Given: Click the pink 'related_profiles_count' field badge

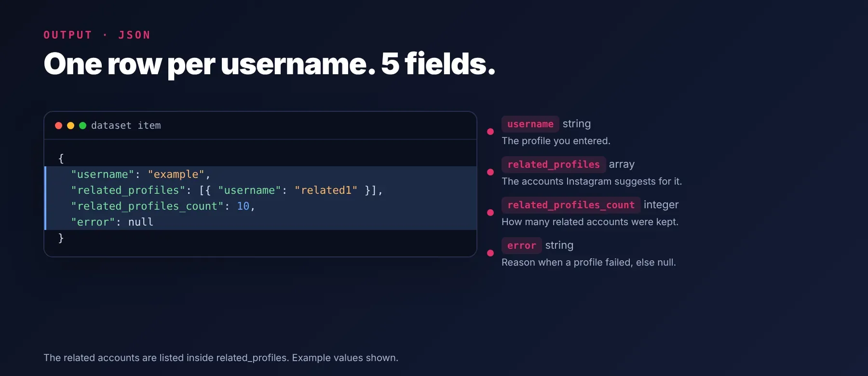Looking at the screenshot, I should [x=571, y=205].
